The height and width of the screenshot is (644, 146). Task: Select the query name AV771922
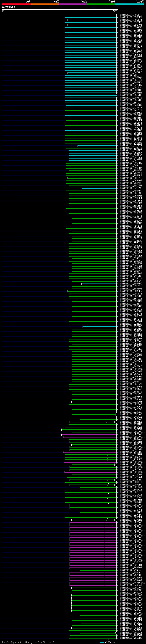[x=8, y=8]
